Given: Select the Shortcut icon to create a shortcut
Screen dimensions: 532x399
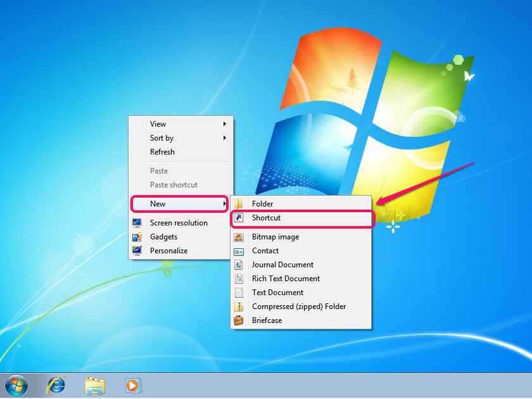Looking at the screenshot, I should [x=239, y=217].
